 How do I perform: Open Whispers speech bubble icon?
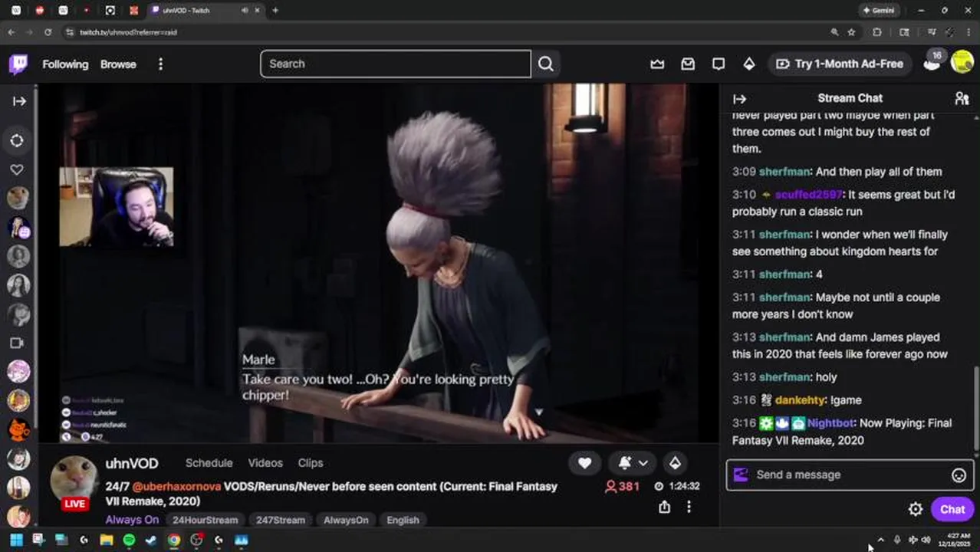click(719, 64)
